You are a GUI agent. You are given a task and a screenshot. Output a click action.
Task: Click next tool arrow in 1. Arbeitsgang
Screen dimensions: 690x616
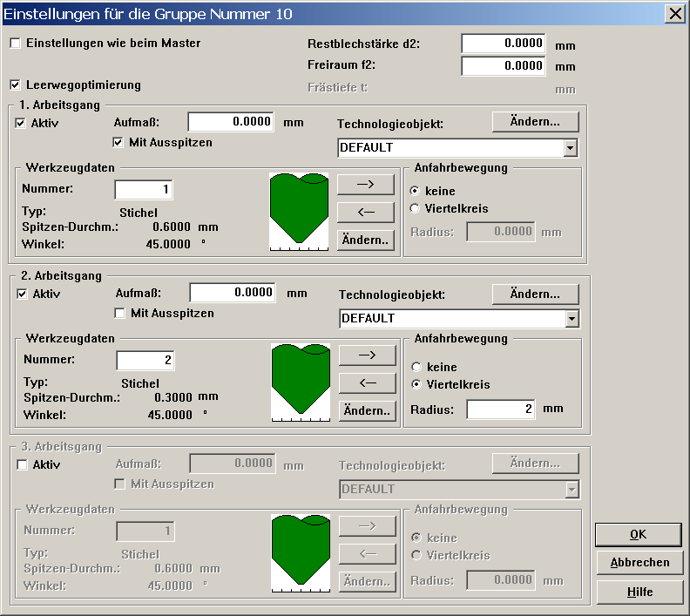pyautogui.click(x=365, y=184)
